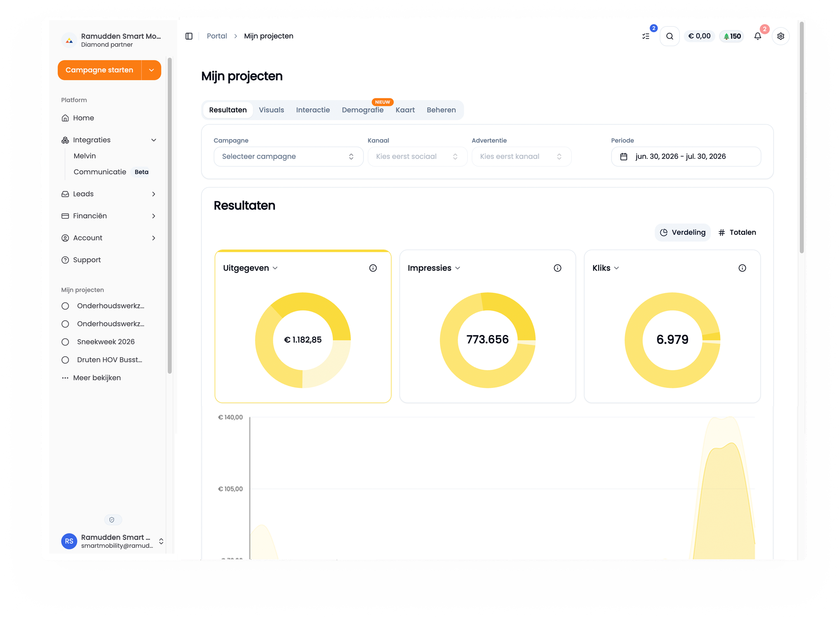
Task: Switch to the Resultaten tab
Action: pyautogui.click(x=228, y=110)
